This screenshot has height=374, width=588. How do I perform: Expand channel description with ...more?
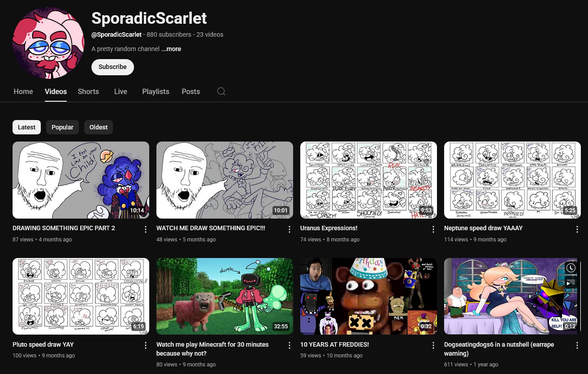[171, 49]
